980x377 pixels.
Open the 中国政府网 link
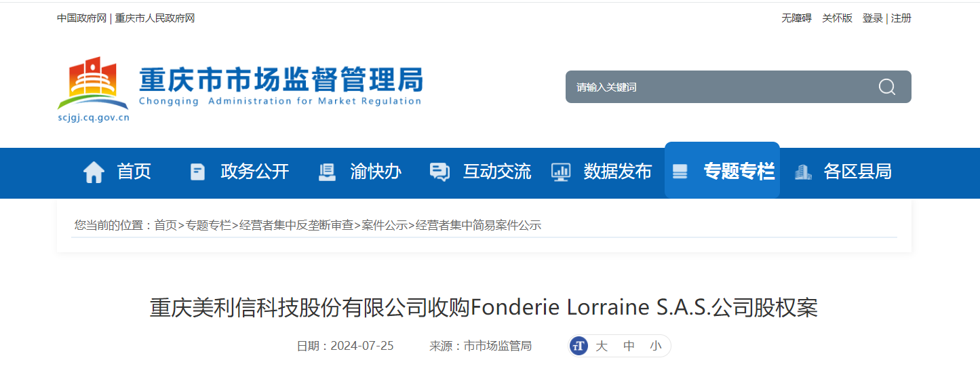coord(82,18)
